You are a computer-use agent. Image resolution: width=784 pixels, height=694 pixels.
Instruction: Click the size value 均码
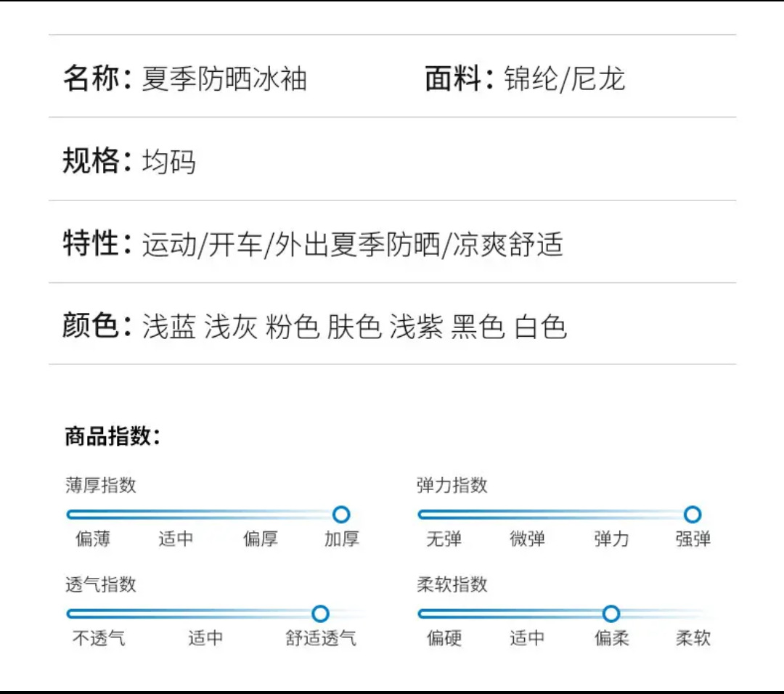click(169, 161)
